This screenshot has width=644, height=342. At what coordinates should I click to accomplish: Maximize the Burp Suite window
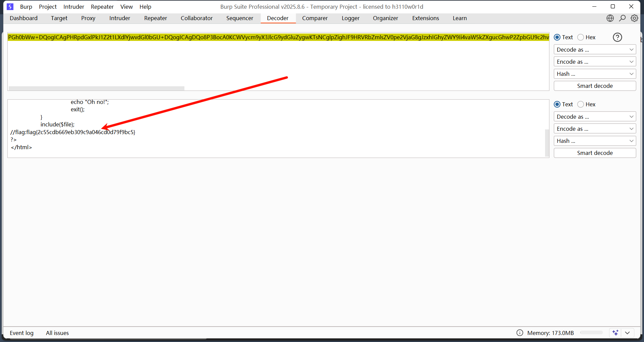[613, 6]
